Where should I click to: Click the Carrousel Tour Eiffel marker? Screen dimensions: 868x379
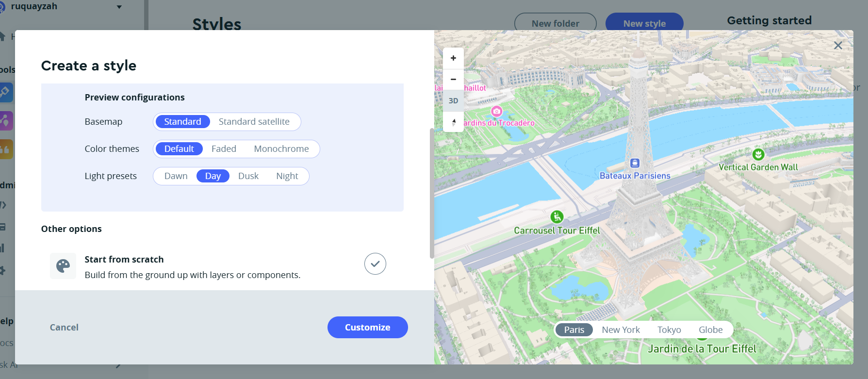pos(557,216)
